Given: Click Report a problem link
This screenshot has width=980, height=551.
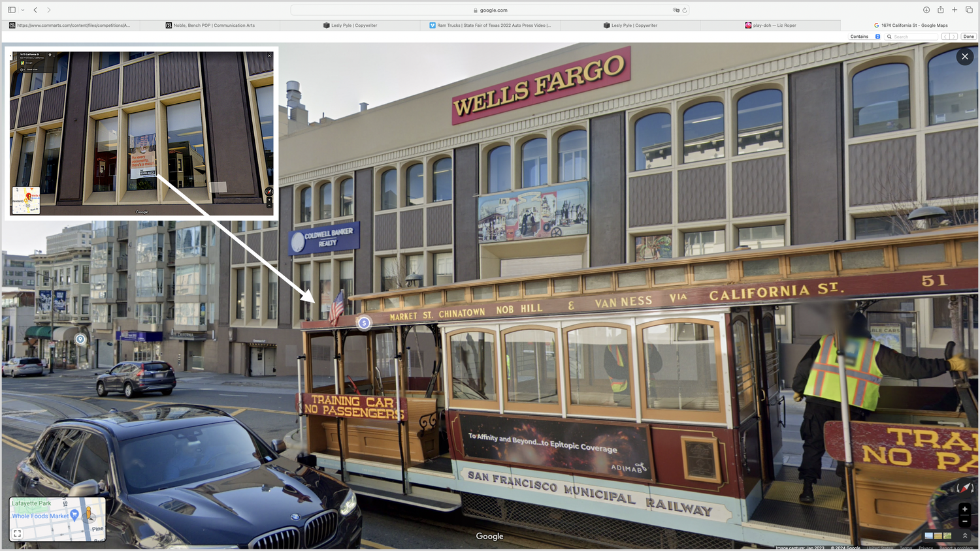Looking at the screenshot, I should [956, 548].
